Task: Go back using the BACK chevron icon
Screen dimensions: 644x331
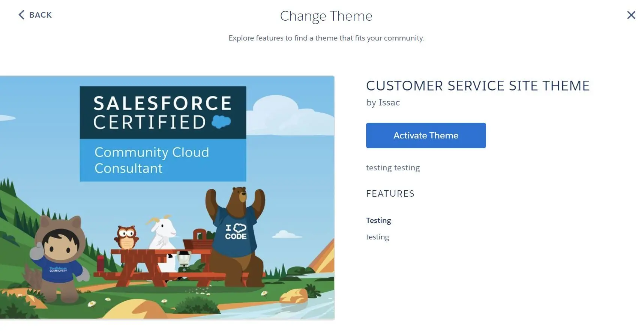Action: pos(21,15)
